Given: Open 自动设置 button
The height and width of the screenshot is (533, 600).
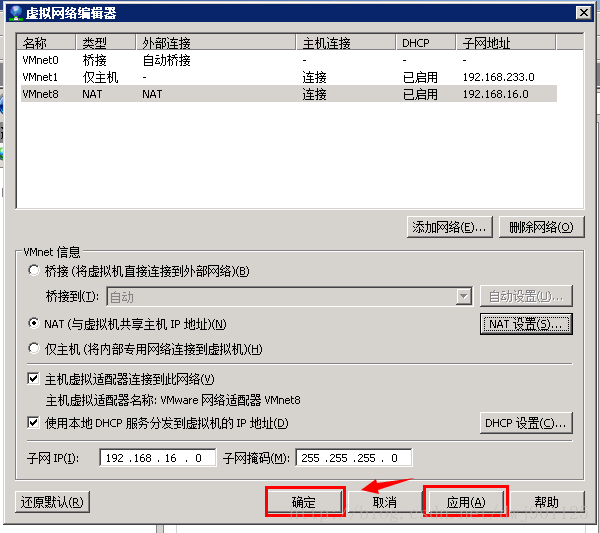Looking at the screenshot, I should [x=526, y=296].
